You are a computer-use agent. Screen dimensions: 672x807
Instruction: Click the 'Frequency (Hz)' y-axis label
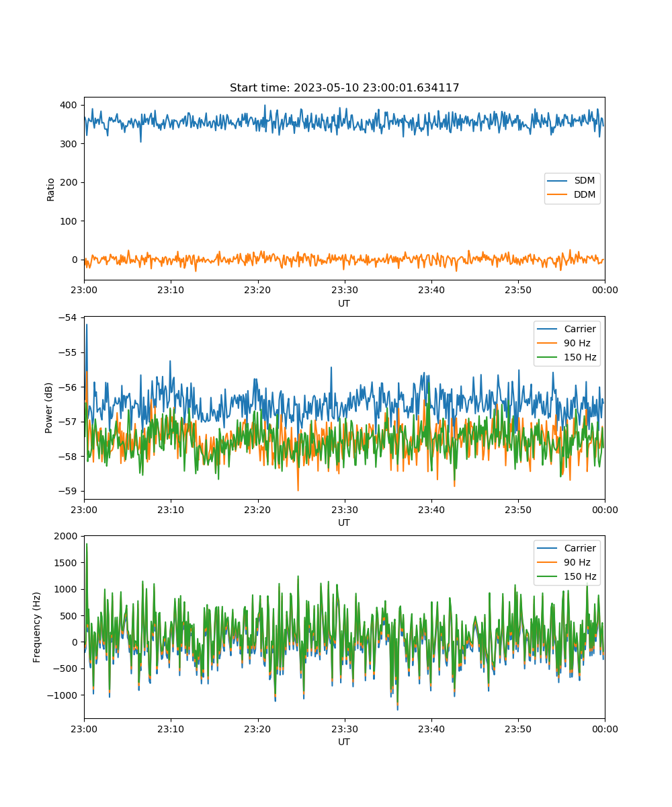[x=37, y=627]
